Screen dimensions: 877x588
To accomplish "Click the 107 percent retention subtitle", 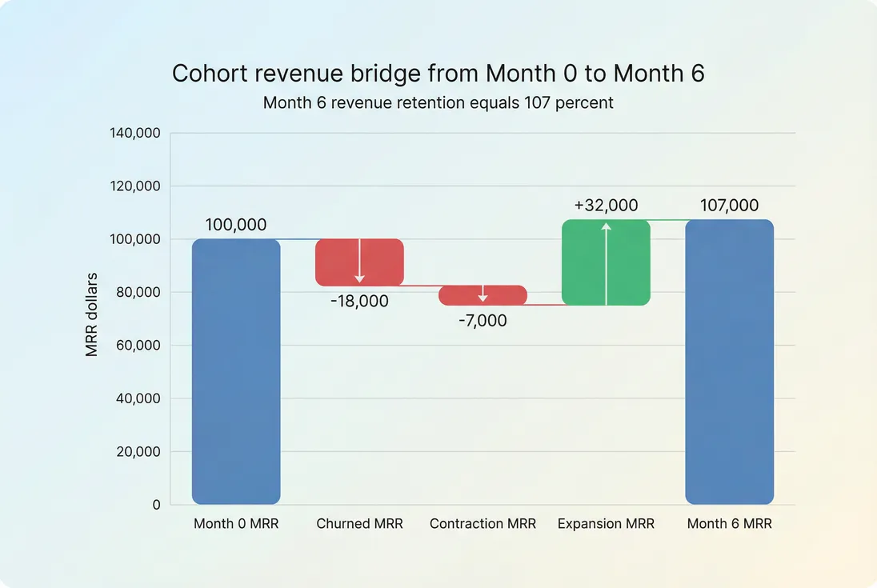I will click(x=438, y=103).
